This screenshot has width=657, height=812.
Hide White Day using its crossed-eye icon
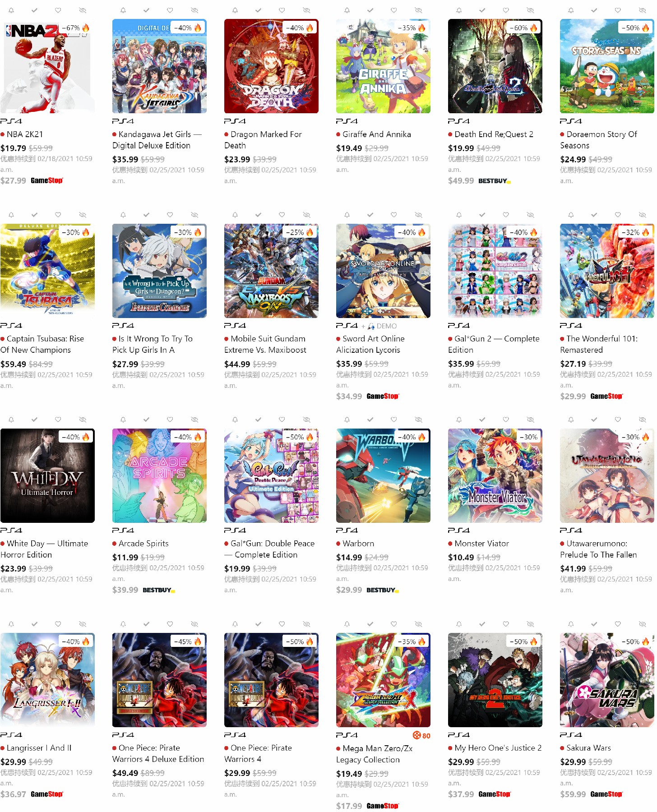coord(83,420)
